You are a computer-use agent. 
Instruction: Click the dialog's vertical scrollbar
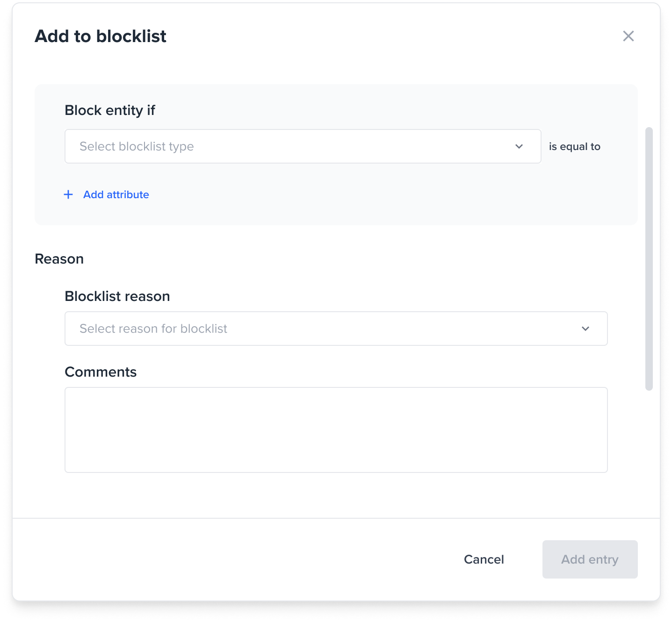(x=649, y=258)
